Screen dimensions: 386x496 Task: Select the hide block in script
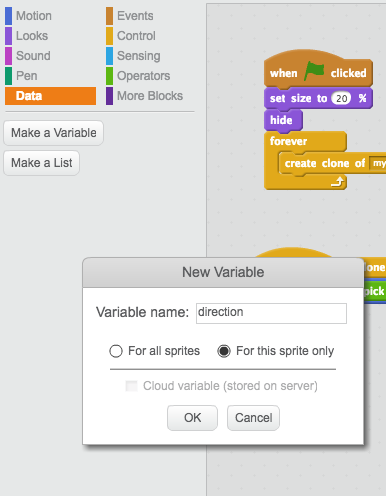tap(283, 120)
